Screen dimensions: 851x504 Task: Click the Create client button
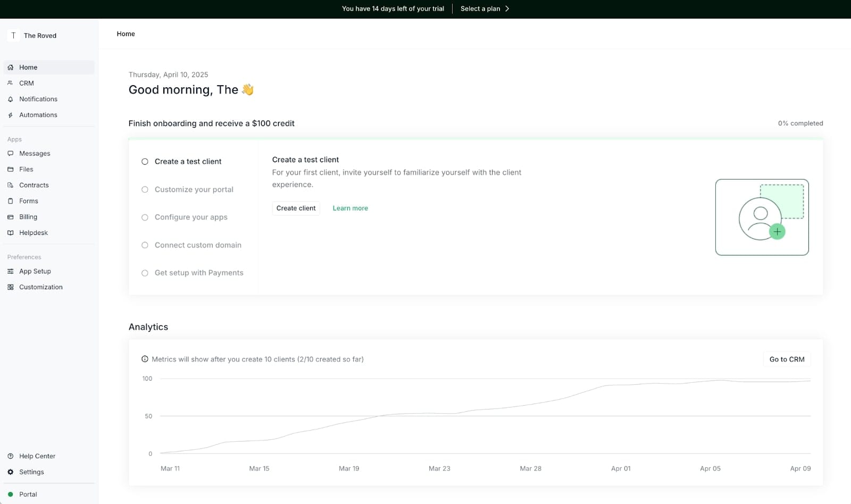pyautogui.click(x=296, y=208)
